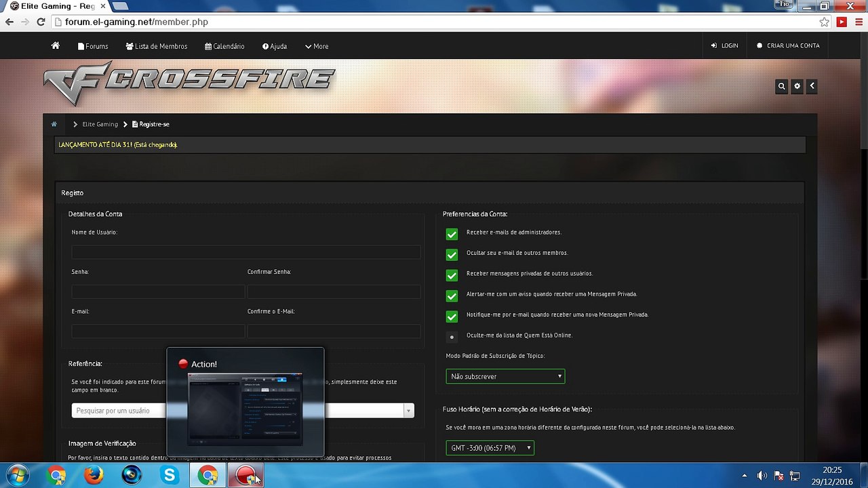Image resolution: width=868 pixels, height=488 pixels.
Task: Click the breadcrumb home icon beside Elite Gaming
Action: point(54,124)
